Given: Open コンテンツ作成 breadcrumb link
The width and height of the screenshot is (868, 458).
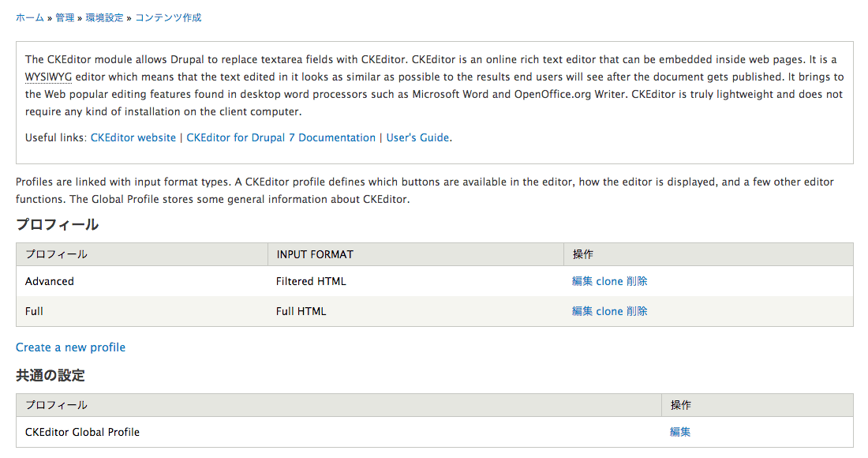Looking at the screenshot, I should pos(168,17).
